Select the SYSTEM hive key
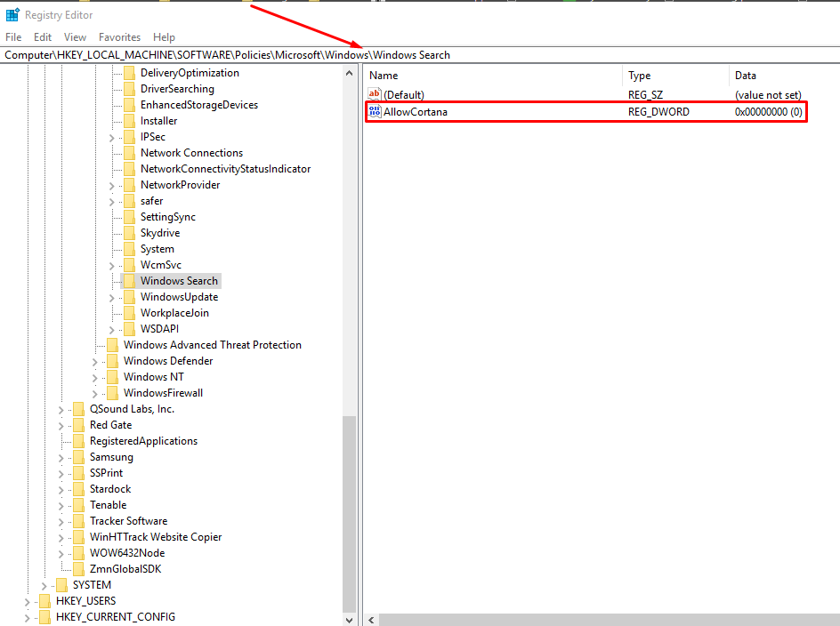The width and height of the screenshot is (840, 626). [x=92, y=585]
